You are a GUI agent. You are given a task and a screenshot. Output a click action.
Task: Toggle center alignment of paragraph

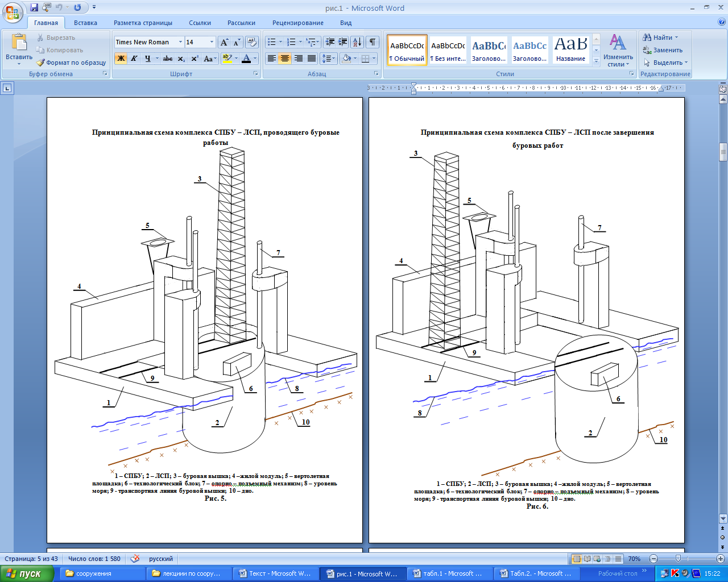285,59
